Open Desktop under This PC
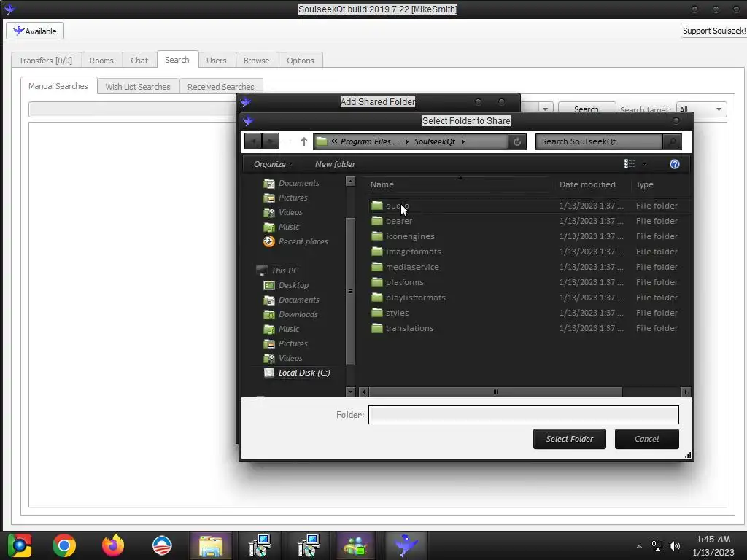 [286, 285]
